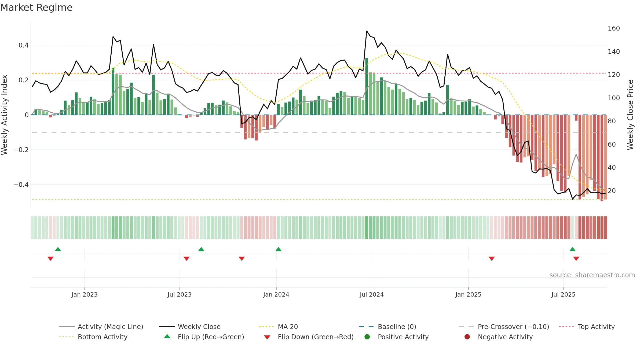Viewport: 644px width, 362px height.
Task: Click the Positive Activity legend label
Action: click(403, 337)
